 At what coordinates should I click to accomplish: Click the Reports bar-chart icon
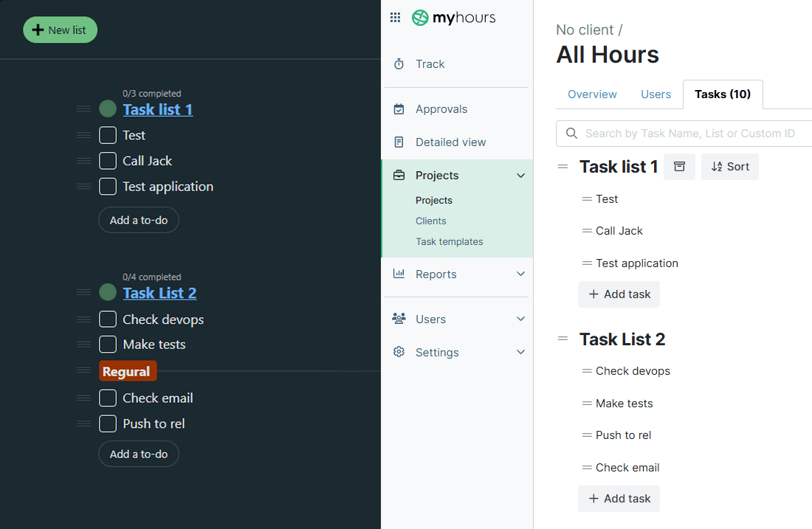[399, 274]
